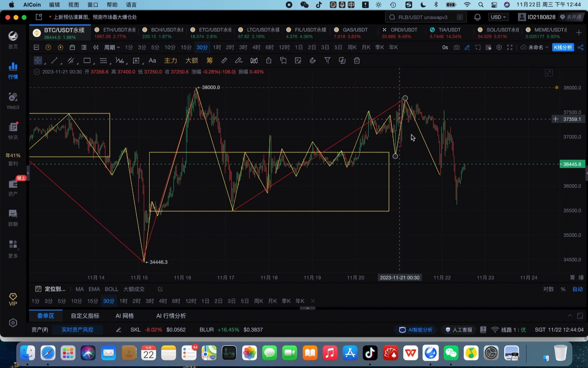
Task: Toggle MA indicator
Action: point(79,289)
